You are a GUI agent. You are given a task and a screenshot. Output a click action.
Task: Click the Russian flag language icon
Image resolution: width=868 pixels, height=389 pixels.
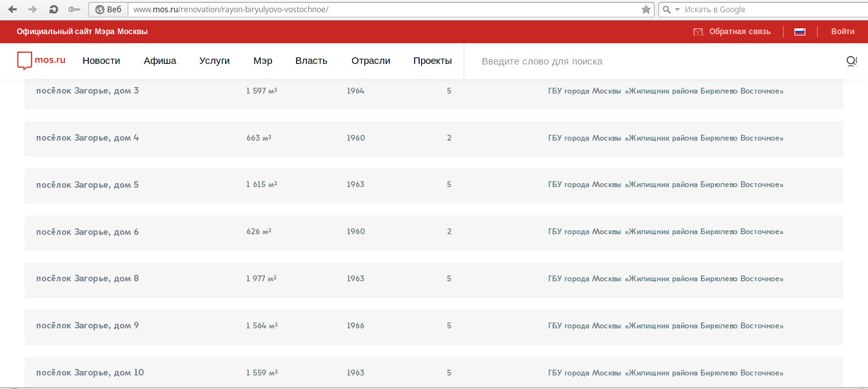[x=800, y=32]
